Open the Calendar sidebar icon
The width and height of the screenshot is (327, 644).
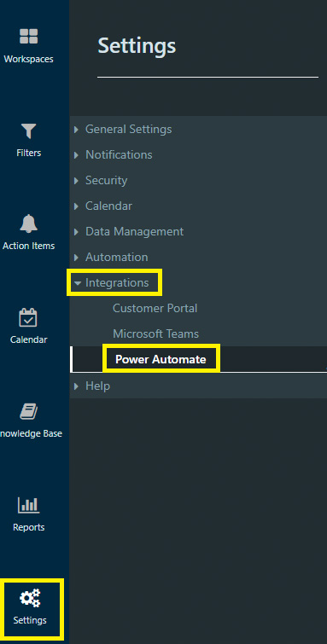(28, 318)
